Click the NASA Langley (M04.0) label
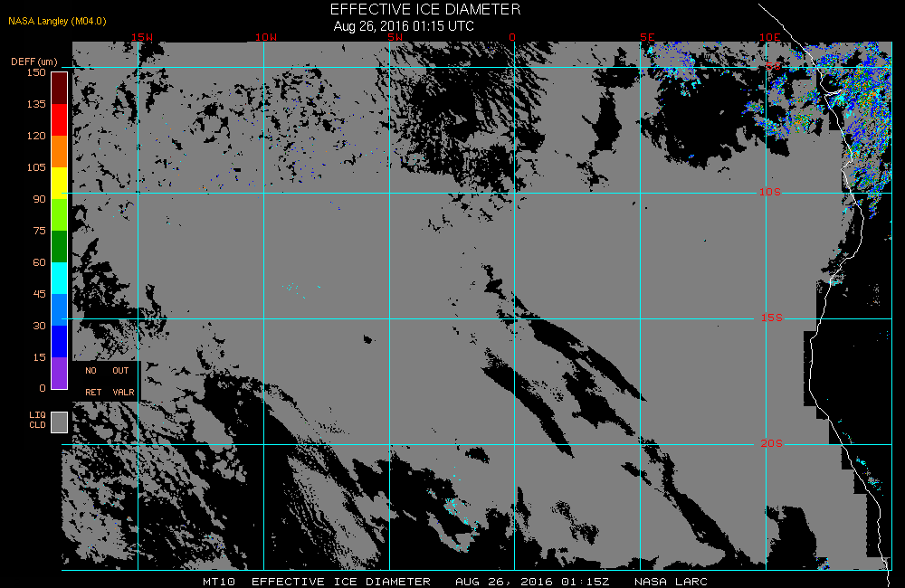Screen dimensions: 905x588 (57, 22)
